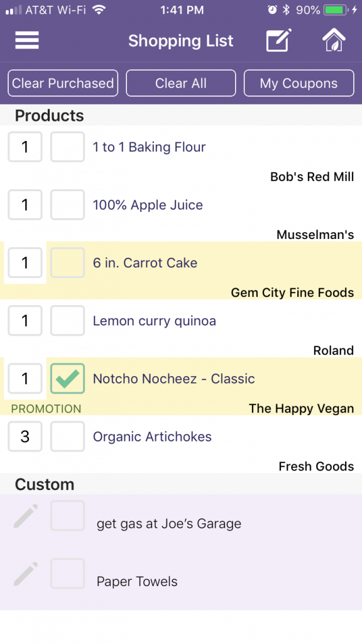Viewport: 362px width, 644px height.
Task: Open the hamburger menu
Action: [27, 40]
